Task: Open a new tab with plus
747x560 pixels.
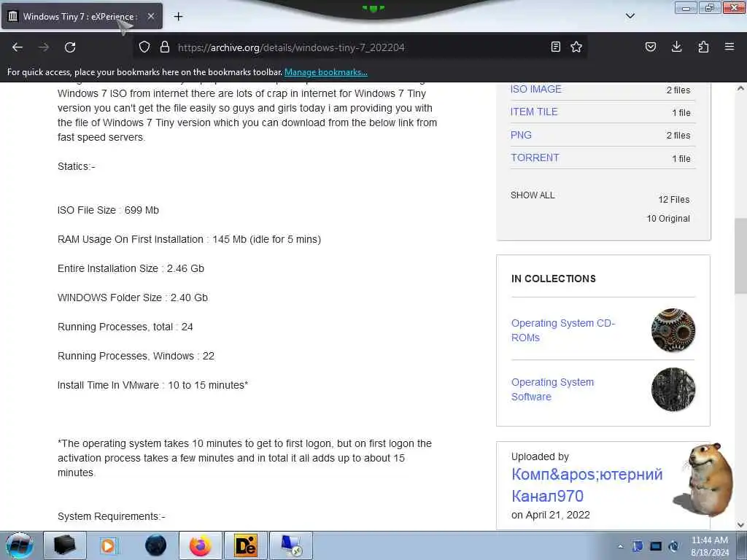Action: pos(178,17)
